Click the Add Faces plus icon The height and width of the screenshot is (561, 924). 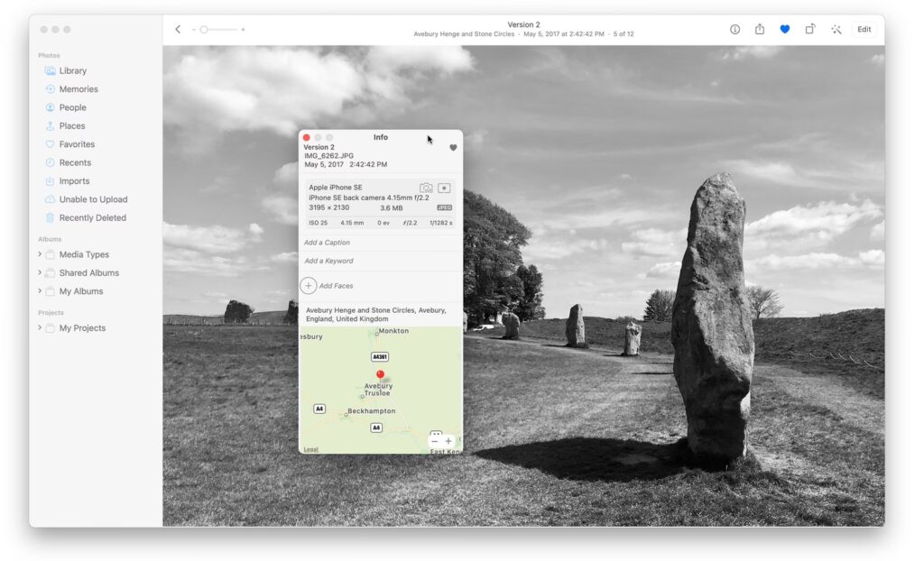point(309,286)
